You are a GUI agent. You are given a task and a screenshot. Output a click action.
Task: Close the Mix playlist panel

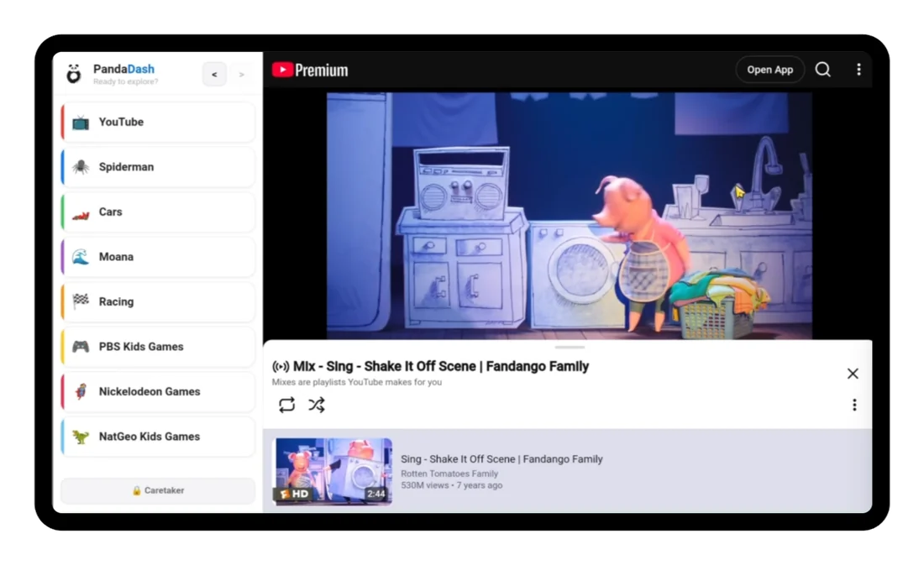click(853, 374)
